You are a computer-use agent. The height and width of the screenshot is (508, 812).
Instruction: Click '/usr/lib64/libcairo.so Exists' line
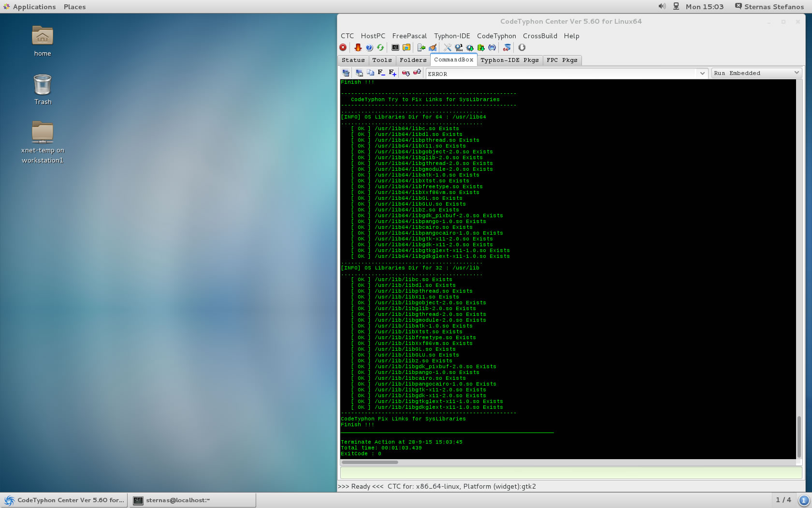tap(423, 227)
